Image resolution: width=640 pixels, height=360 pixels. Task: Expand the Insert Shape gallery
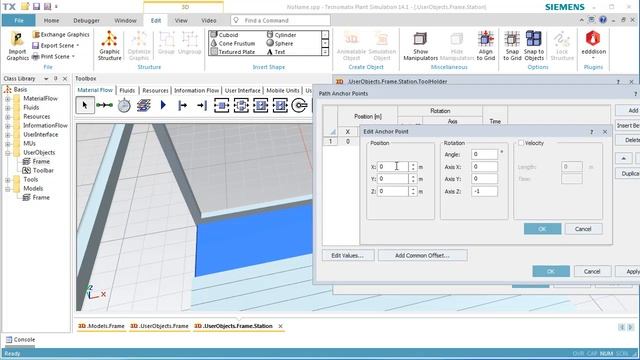(325, 52)
